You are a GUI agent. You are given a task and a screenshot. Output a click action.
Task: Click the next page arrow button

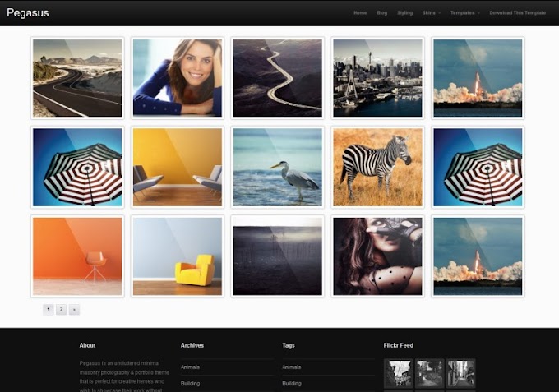click(74, 309)
